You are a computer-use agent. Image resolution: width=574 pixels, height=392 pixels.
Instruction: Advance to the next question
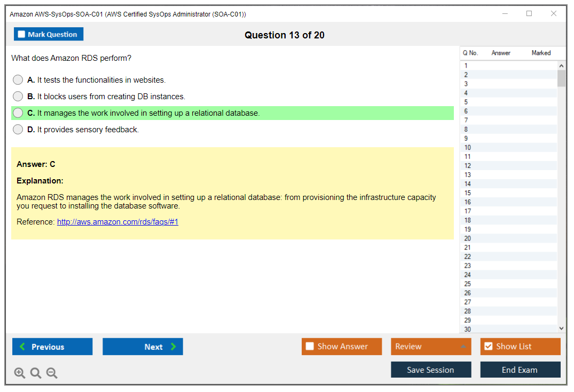pyautogui.click(x=143, y=347)
